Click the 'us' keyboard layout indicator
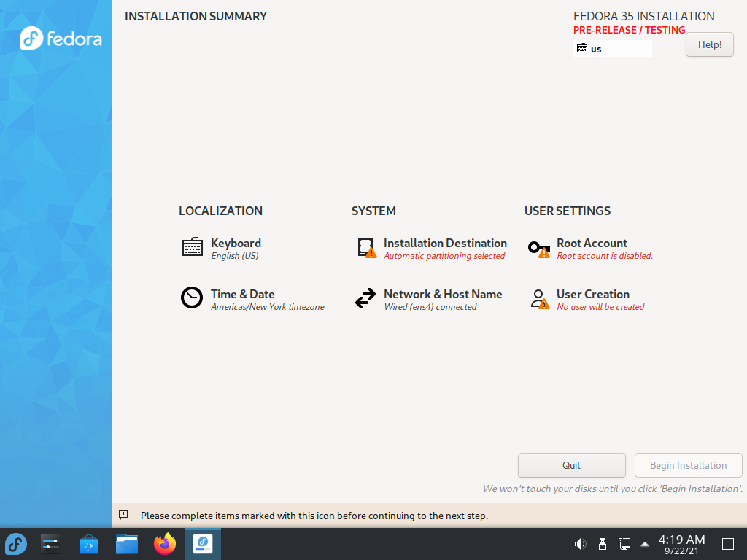747x560 pixels. 612,49
